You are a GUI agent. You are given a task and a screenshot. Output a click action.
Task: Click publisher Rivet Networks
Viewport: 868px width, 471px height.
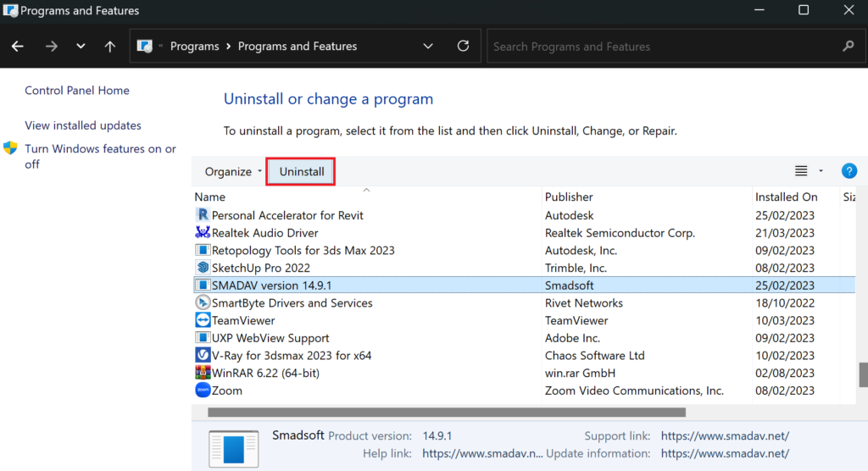point(583,303)
